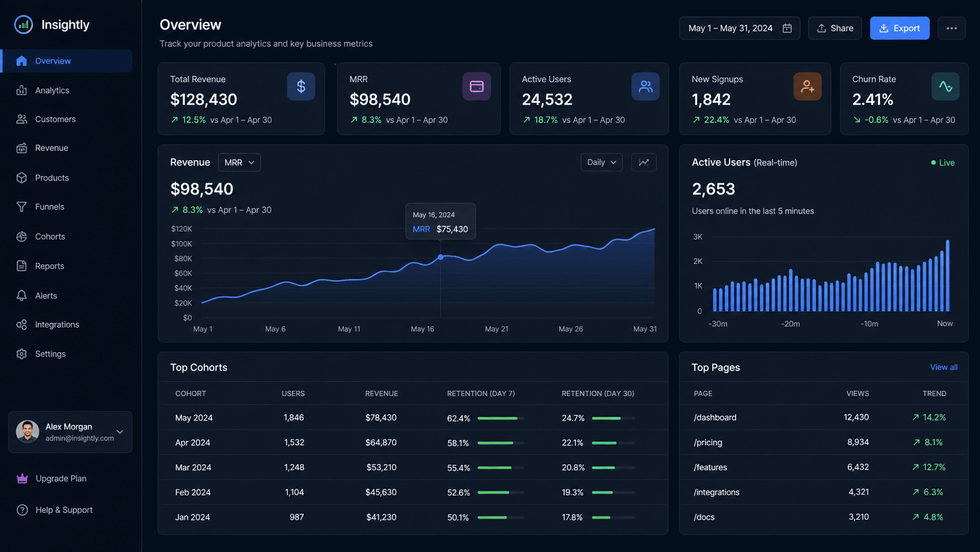Click the calendar icon in date range
980x552 pixels.
[x=787, y=28]
